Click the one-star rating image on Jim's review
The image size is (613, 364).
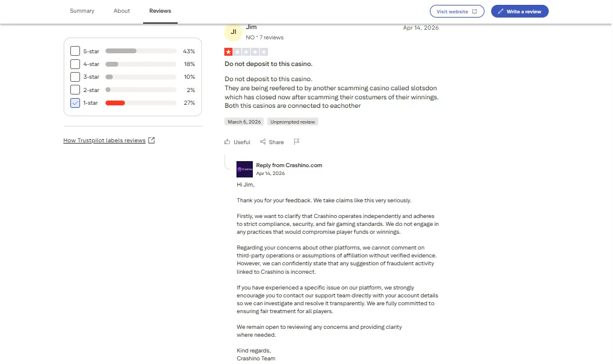(x=246, y=51)
